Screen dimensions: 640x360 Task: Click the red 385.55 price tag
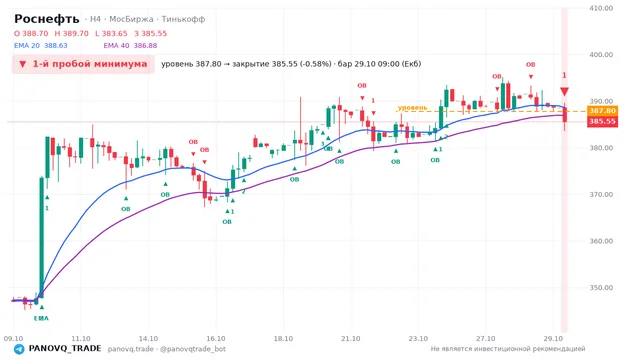click(602, 122)
